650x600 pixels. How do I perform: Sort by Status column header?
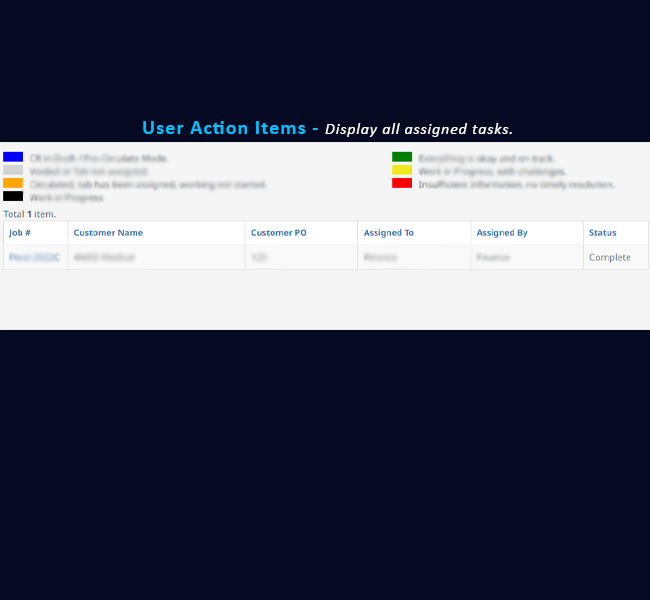(x=603, y=233)
